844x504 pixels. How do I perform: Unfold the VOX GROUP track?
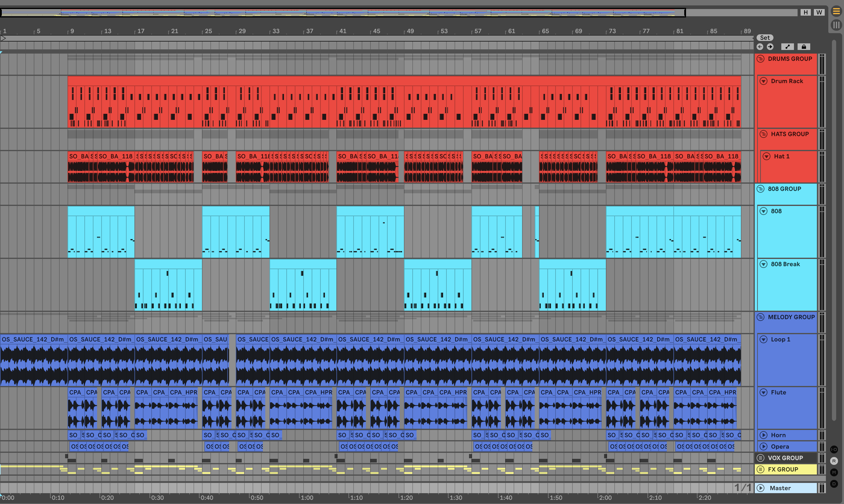761,458
